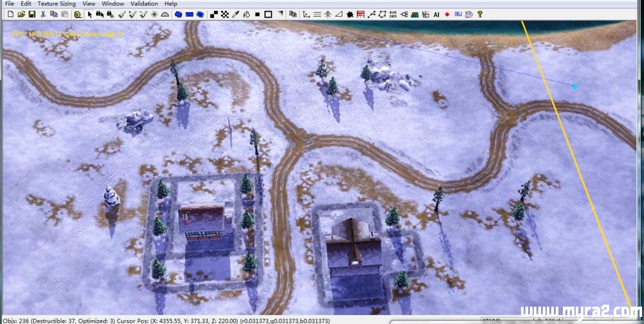Click the AI toolbar button
Screen dimensions: 644x324
coord(436,14)
